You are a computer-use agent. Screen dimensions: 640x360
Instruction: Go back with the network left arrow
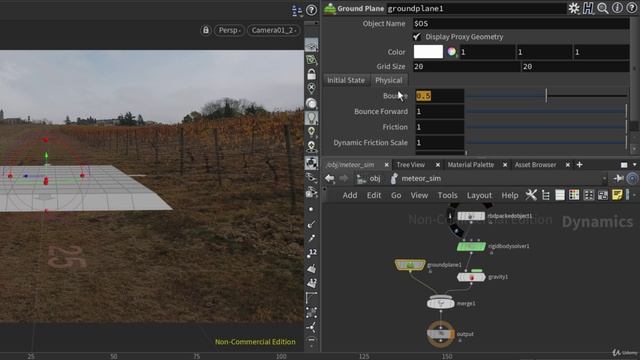point(330,178)
